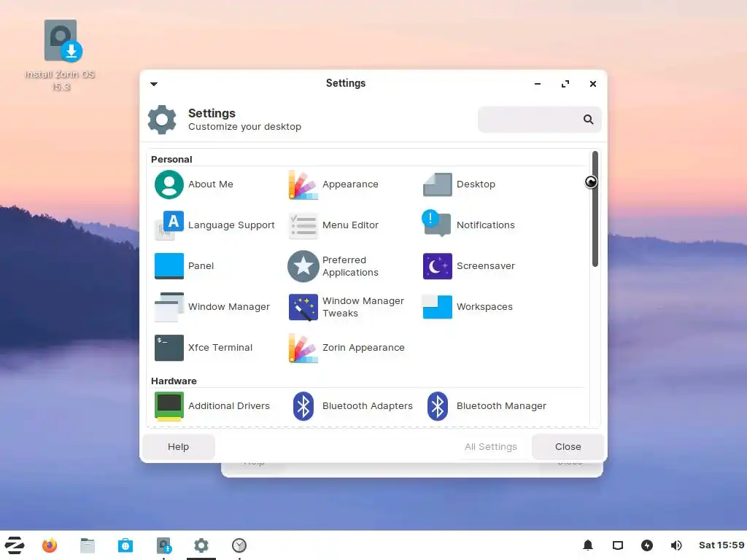Click the All Settings button
Viewport: 747px width, 560px height.
coord(491,447)
